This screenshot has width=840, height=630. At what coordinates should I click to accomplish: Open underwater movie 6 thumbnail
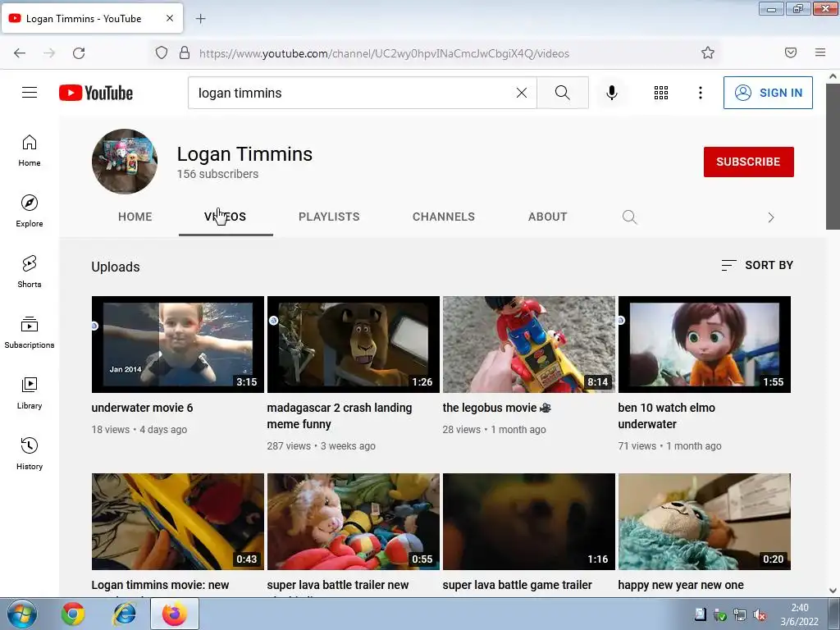(178, 345)
